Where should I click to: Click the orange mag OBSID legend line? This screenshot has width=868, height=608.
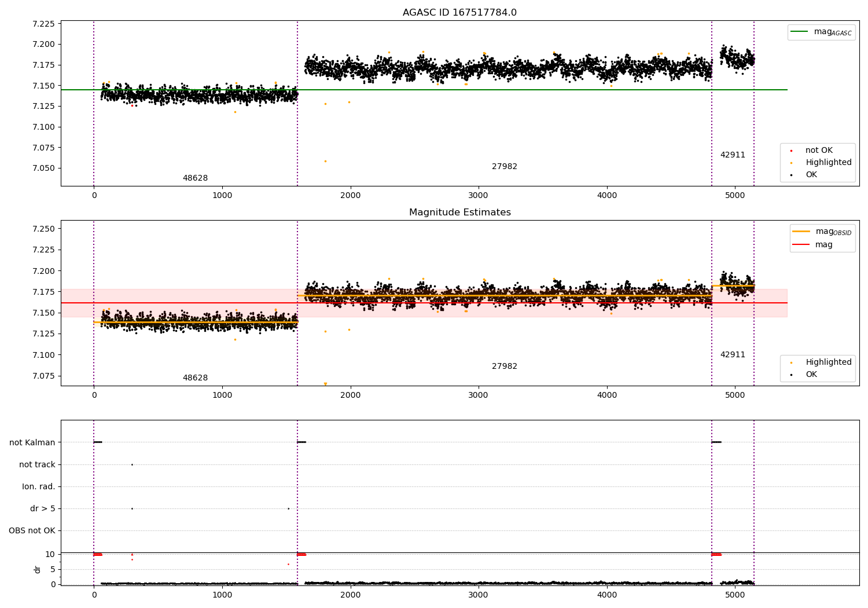801,232
